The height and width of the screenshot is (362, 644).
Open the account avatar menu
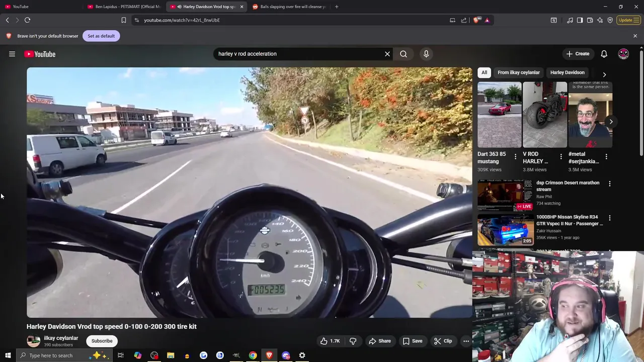pyautogui.click(x=623, y=54)
